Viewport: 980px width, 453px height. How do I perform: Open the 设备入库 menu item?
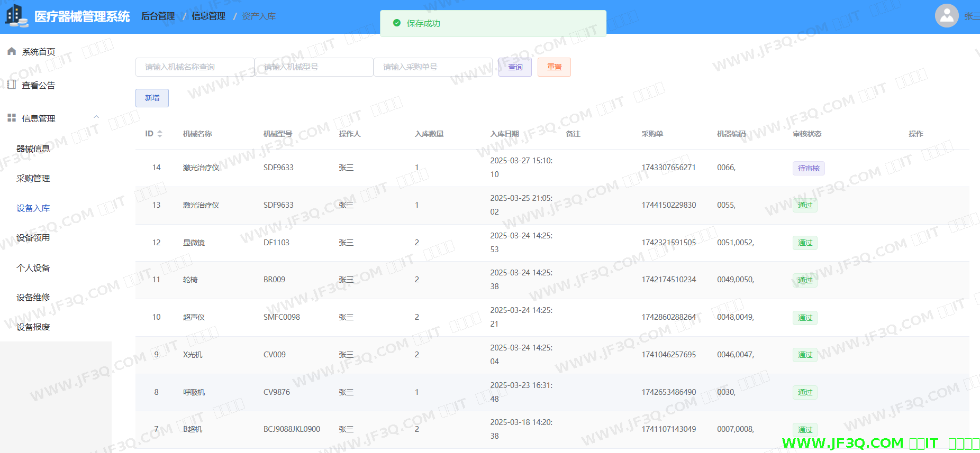tap(33, 208)
